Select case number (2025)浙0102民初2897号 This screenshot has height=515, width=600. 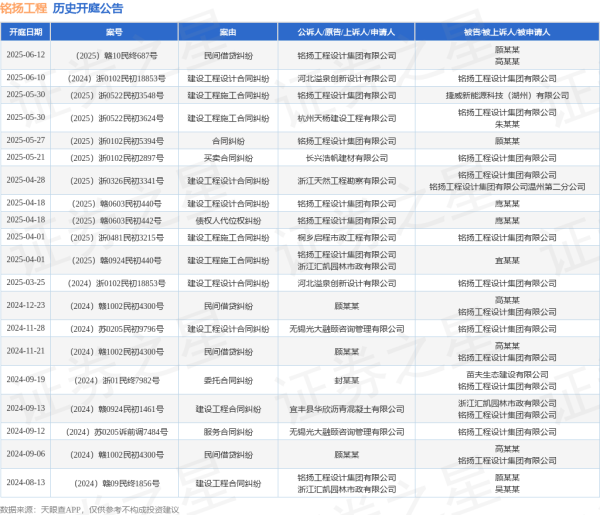pos(117,158)
